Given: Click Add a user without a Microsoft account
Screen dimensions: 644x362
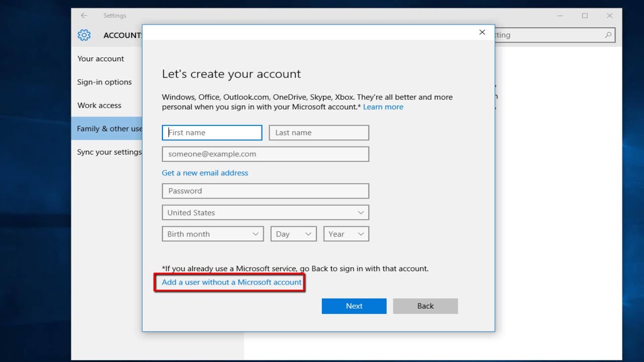Looking at the screenshot, I should tap(232, 283).
